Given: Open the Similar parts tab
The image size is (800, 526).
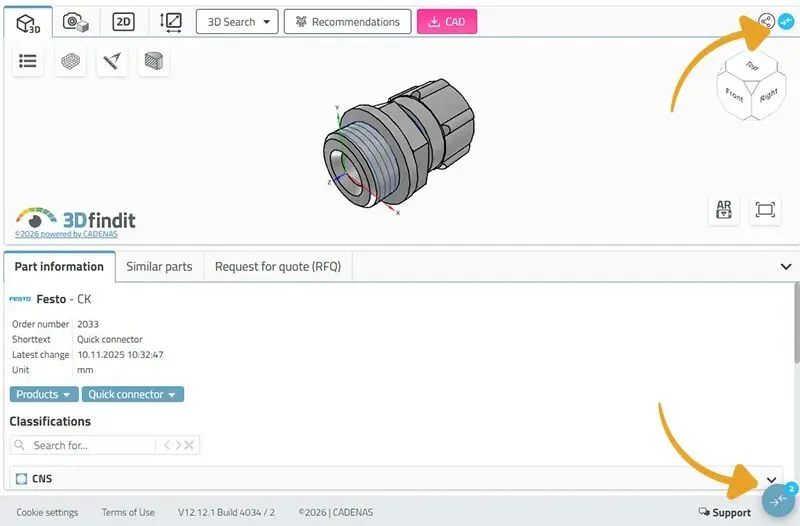Looking at the screenshot, I should click(159, 267).
